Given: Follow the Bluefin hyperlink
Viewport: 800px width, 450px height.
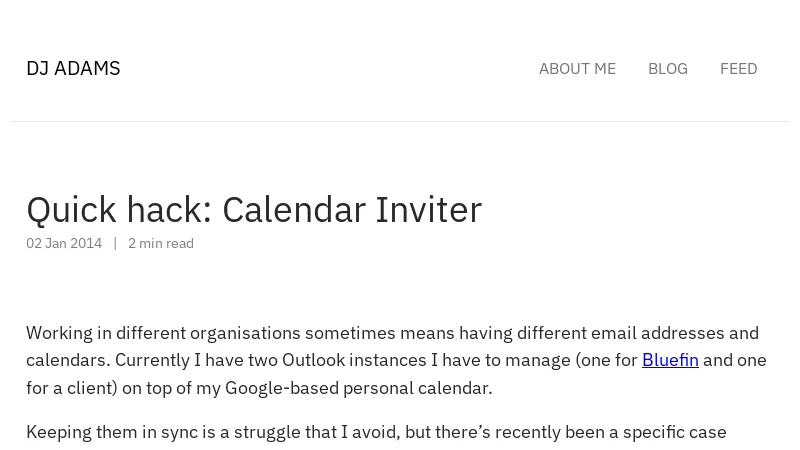Looking at the screenshot, I should pos(670,360).
